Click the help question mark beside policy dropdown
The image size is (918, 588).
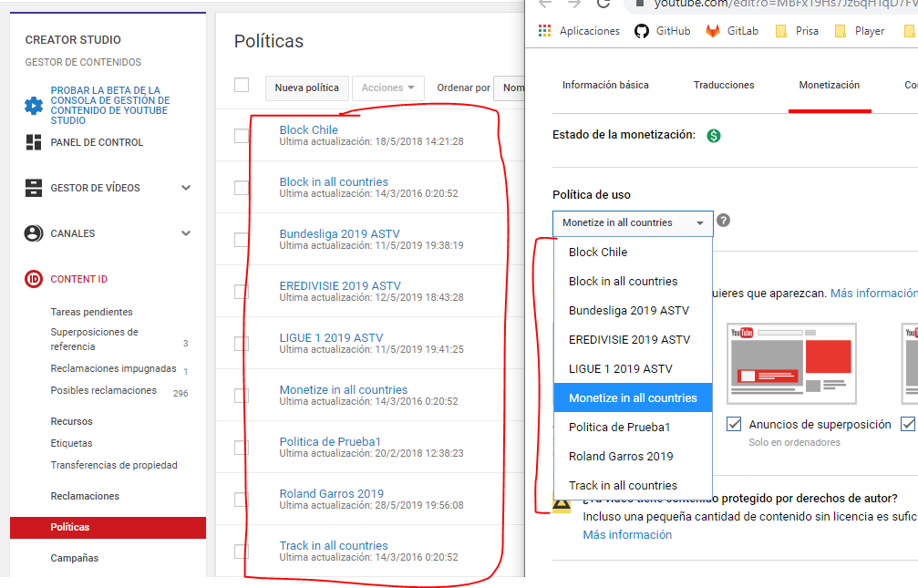[x=724, y=221]
